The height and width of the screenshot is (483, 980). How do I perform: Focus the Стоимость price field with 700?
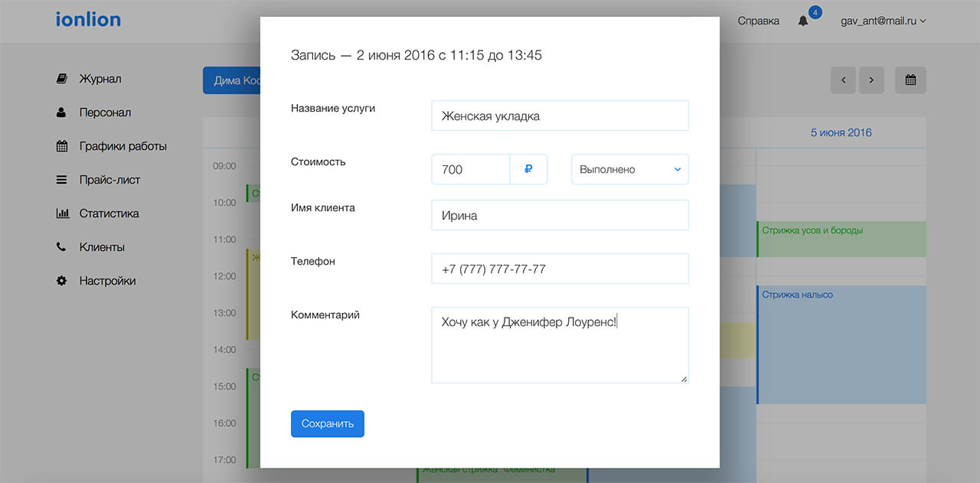[x=470, y=169]
